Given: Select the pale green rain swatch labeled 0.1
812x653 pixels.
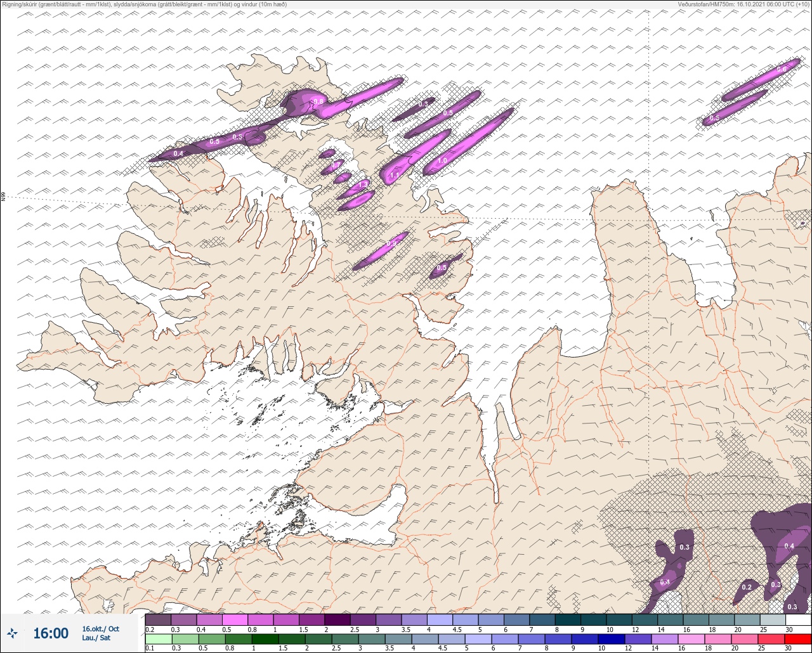Looking at the screenshot, I should 158,638.
